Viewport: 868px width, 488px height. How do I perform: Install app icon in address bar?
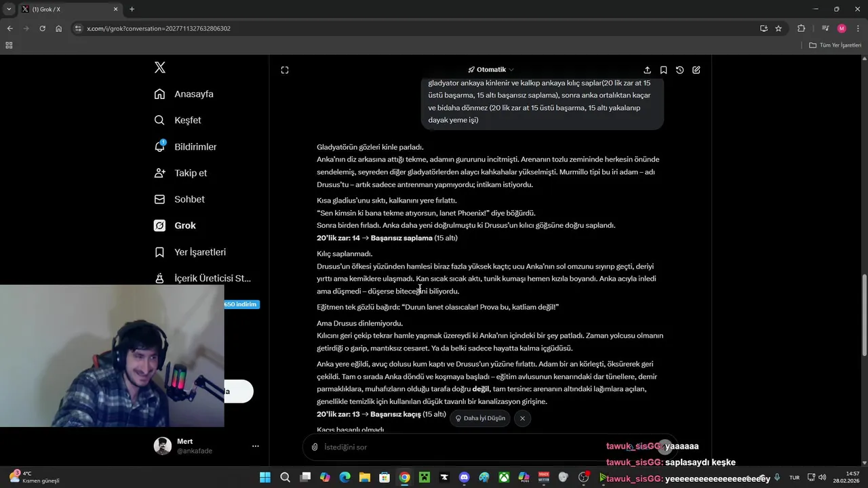(x=764, y=28)
